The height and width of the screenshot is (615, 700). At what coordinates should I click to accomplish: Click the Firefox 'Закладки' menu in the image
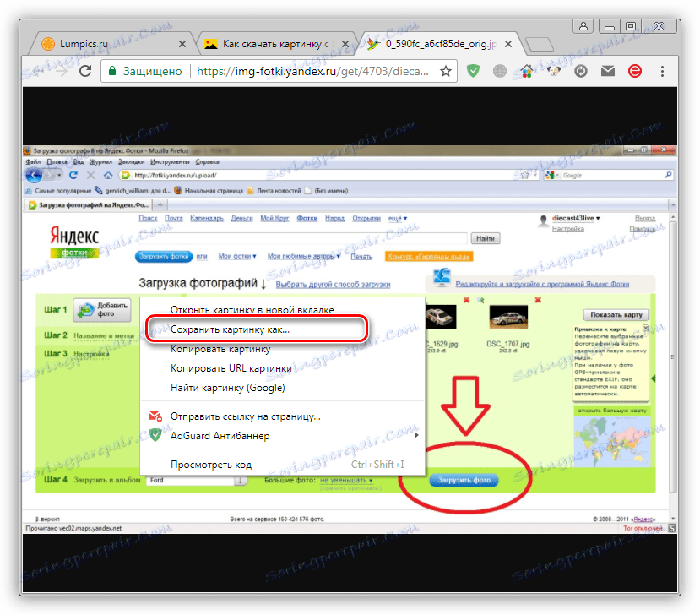131,161
